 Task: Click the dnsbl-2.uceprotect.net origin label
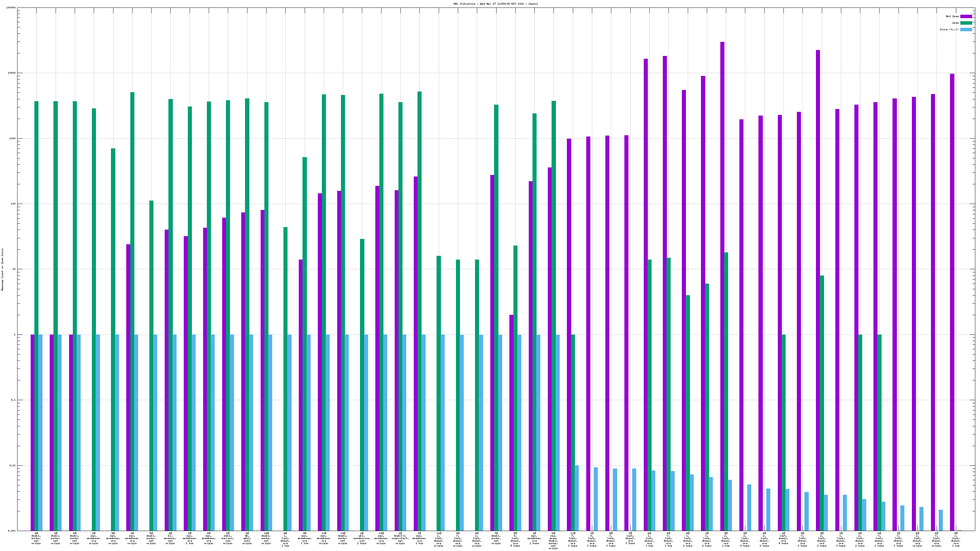(x=400, y=538)
